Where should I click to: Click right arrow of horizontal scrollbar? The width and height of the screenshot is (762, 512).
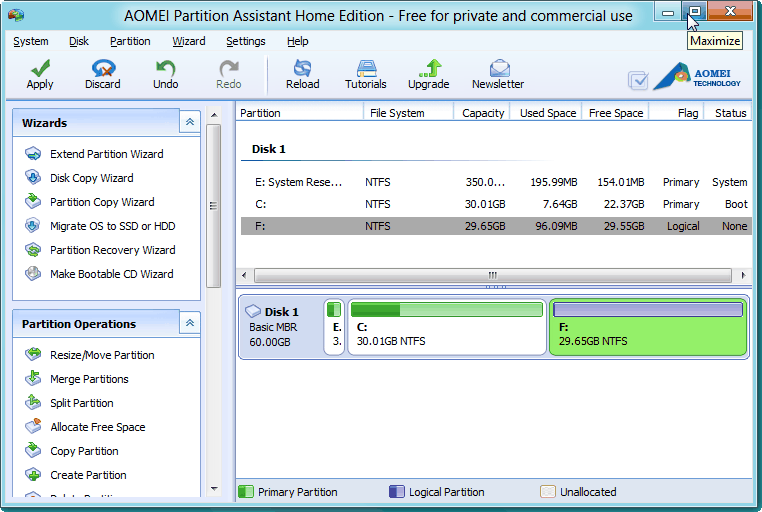coord(743,275)
